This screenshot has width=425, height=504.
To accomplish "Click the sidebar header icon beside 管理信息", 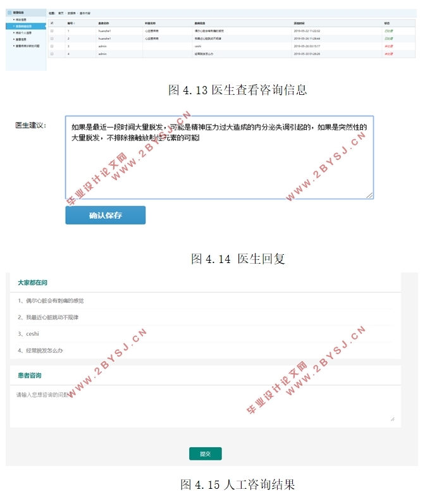I will pos(9,13).
